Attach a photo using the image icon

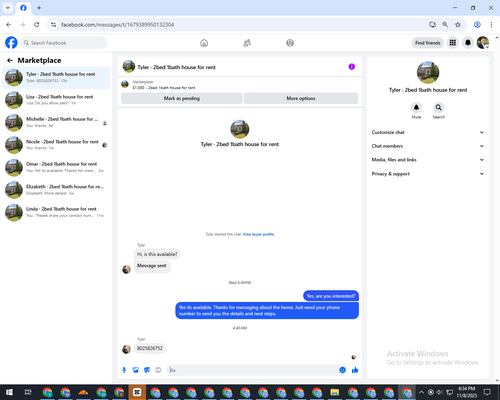click(136, 370)
